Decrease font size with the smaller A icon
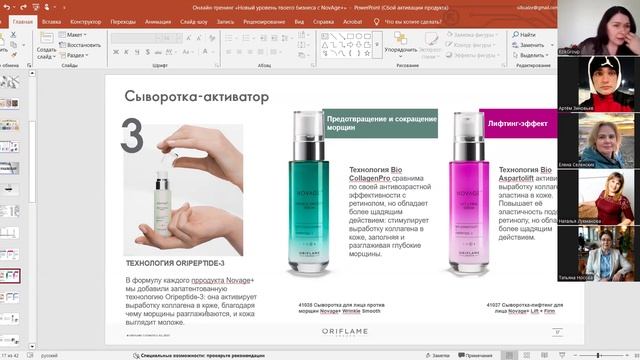 pyautogui.click(x=199, y=38)
